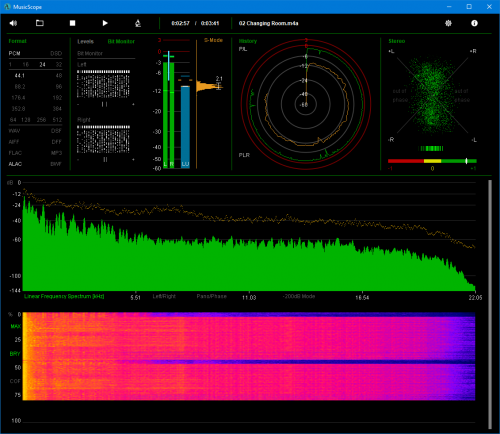This screenshot has width=500, height=434.
Task: Click the elapsed time 0:02:57
Action: point(180,23)
